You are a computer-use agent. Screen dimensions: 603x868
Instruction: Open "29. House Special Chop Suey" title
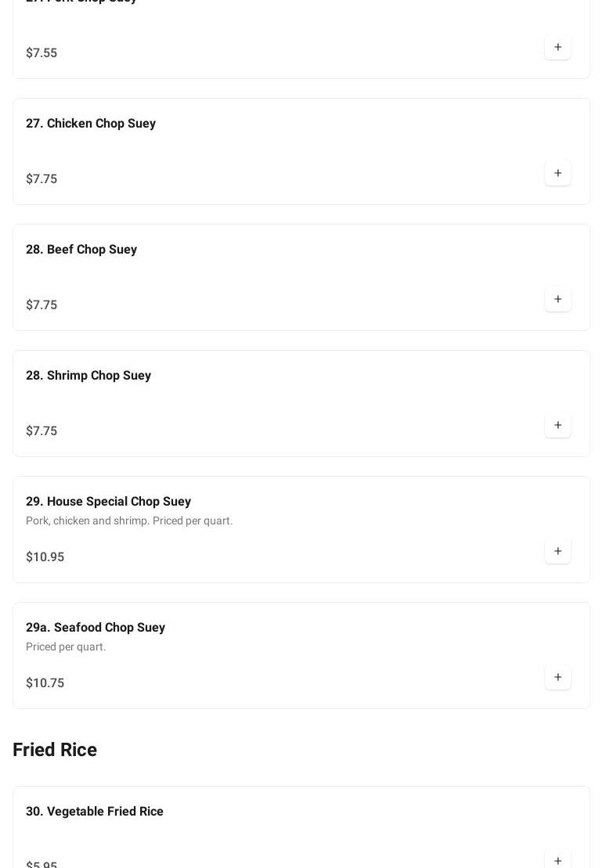[x=108, y=502]
